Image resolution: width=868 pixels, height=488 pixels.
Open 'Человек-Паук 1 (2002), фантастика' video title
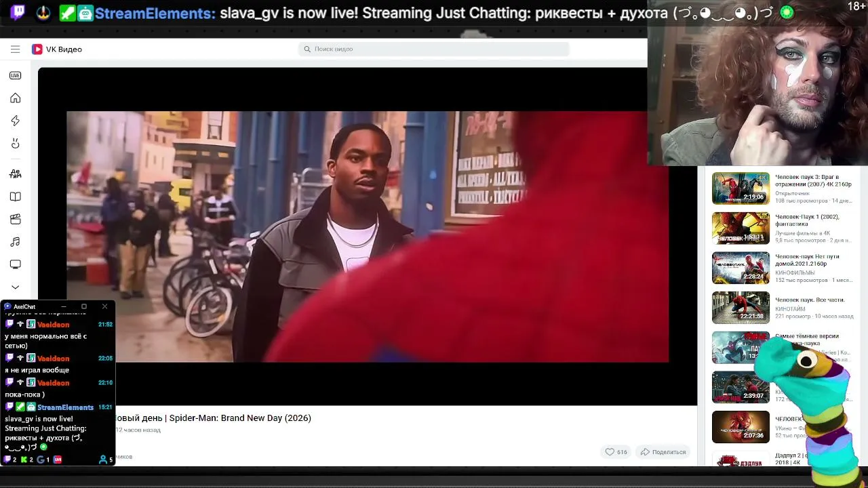[x=807, y=220]
